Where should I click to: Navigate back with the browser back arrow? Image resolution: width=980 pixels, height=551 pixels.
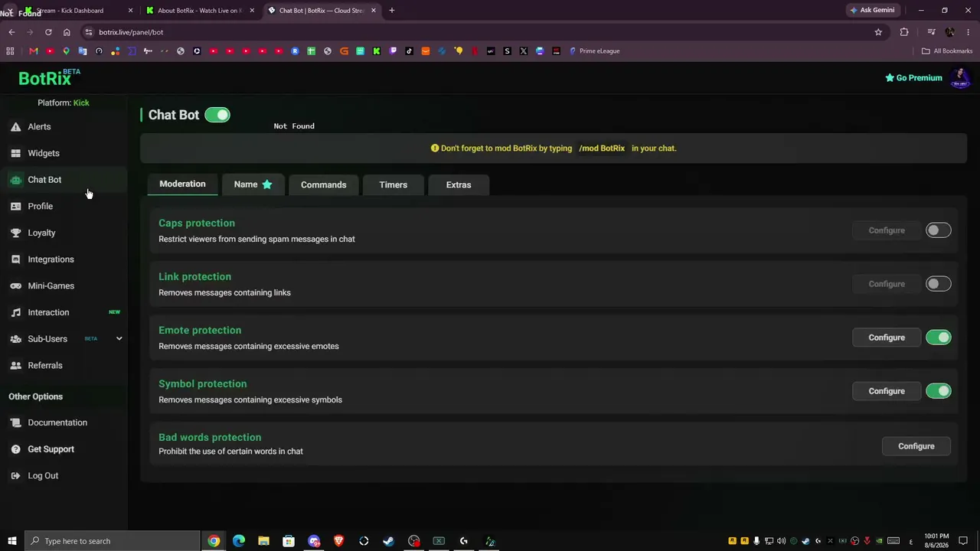point(11,32)
